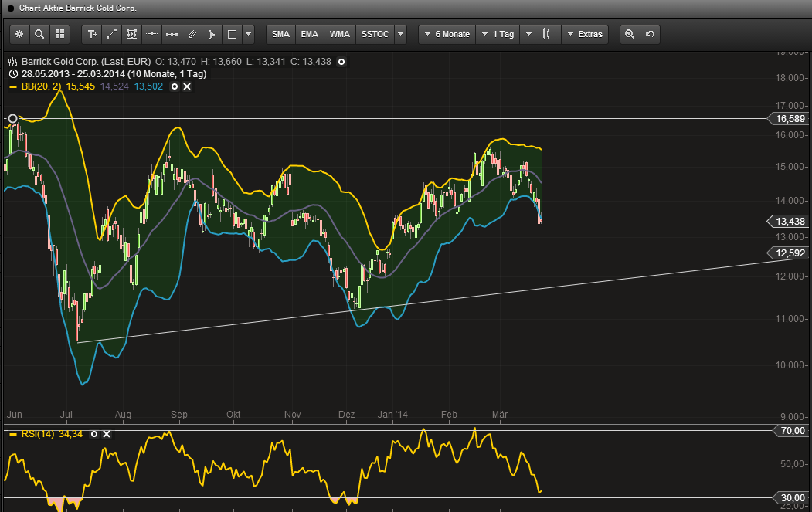Open the chart settings gear icon
Image resolution: width=812 pixels, height=512 pixels.
coord(18,34)
